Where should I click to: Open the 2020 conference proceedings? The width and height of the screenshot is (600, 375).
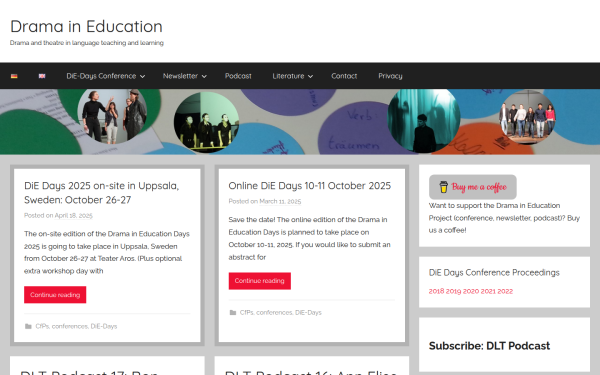pos(471,291)
